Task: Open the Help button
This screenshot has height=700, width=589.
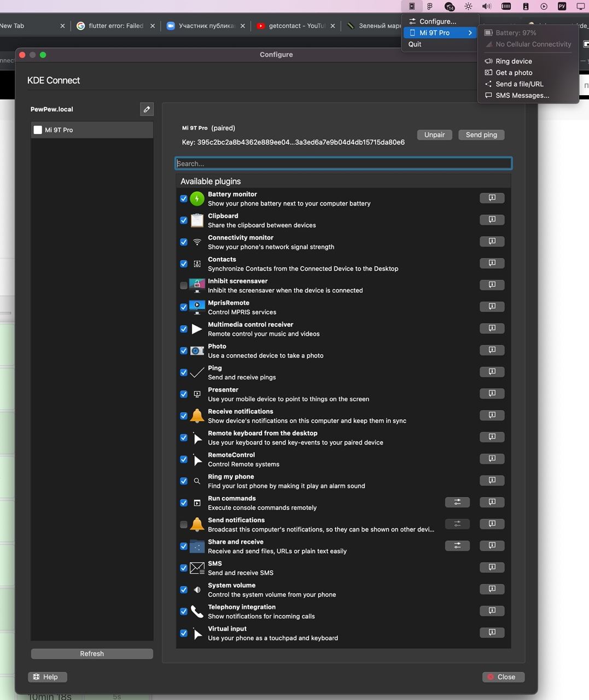Action: coord(47,677)
